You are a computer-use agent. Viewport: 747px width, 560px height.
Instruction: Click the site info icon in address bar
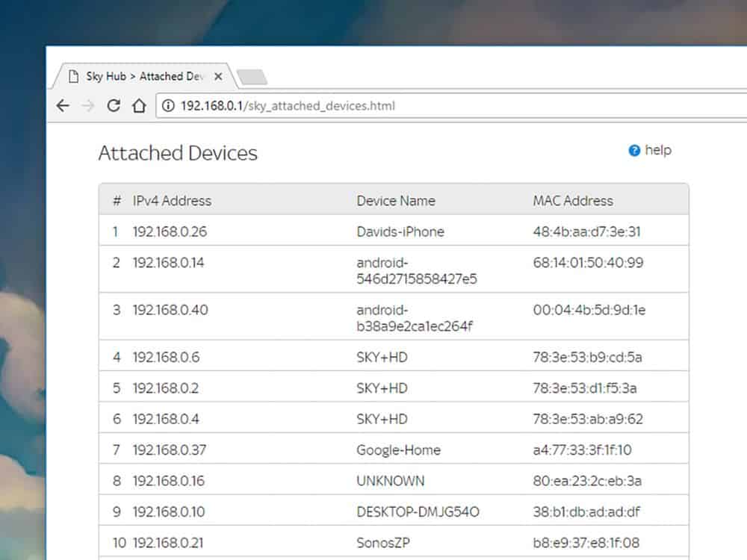point(169,106)
